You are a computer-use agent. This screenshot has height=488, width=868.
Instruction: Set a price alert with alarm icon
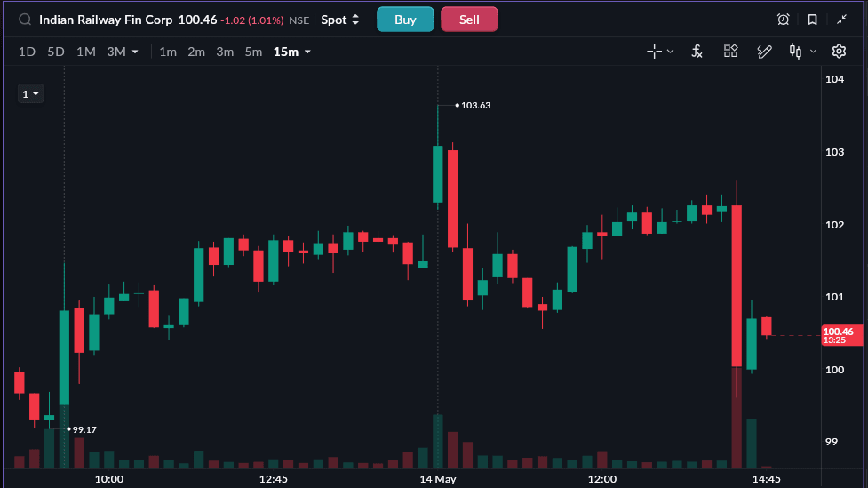coord(783,20)
